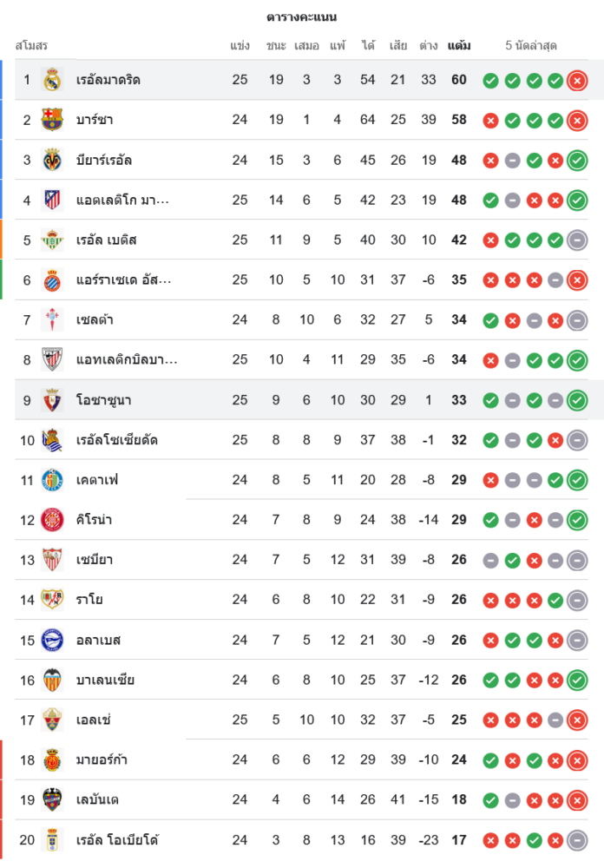The width and height of the screenshot is (604, 868).
Task: Click the Barcelona club crest
Action: coord(52,120)
